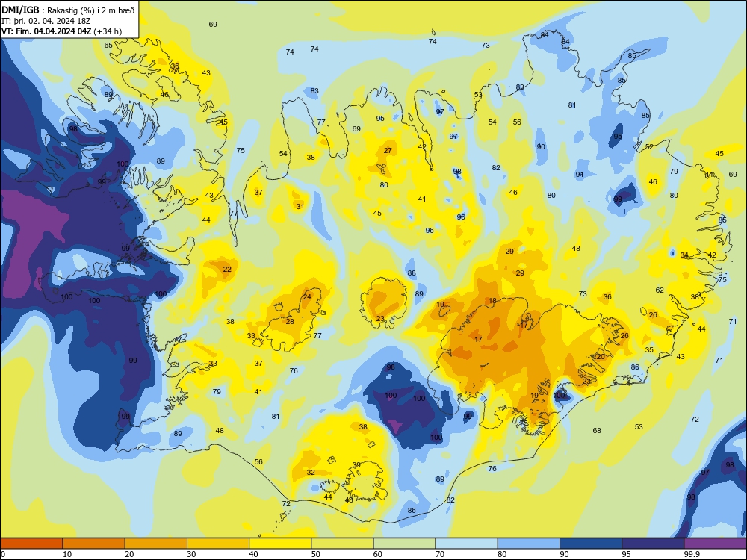The width and height of the screenshot is (747, 560).
Task: Select the light orange 20–30 legend swatch
Action: 156,544
